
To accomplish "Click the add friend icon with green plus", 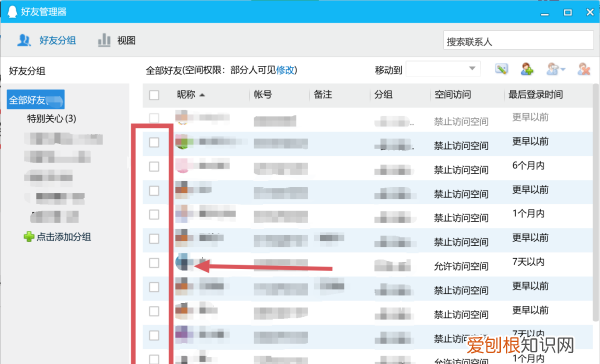I will coord(527,69).
